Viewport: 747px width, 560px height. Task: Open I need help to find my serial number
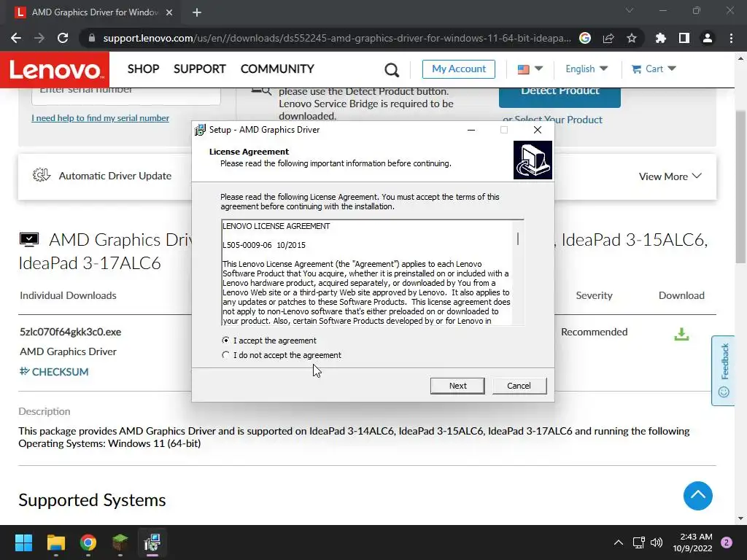pos(100,118)
